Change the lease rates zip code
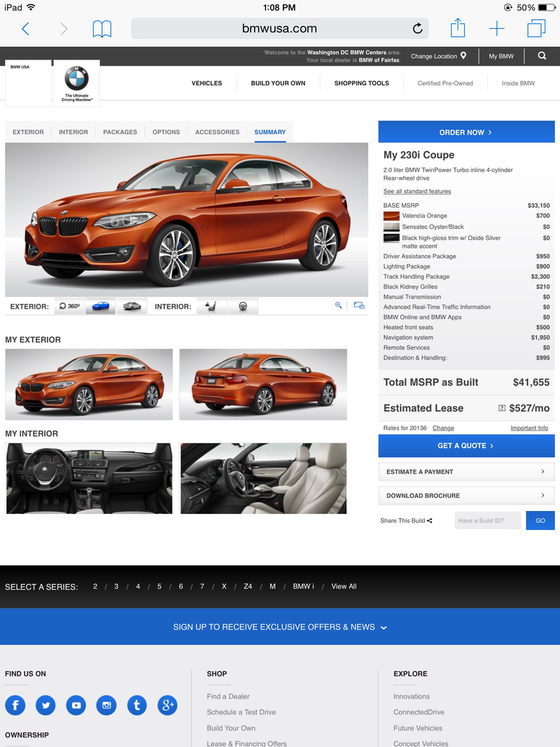The image size is (560, 747). 443,428
